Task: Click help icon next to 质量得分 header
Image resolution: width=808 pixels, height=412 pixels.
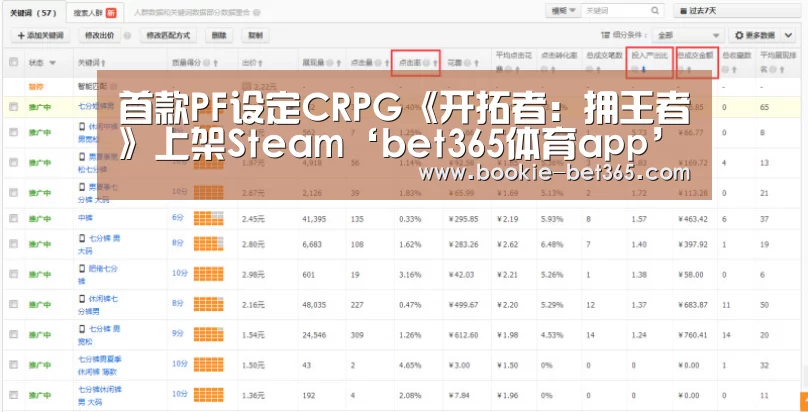Action: [206, 63]
